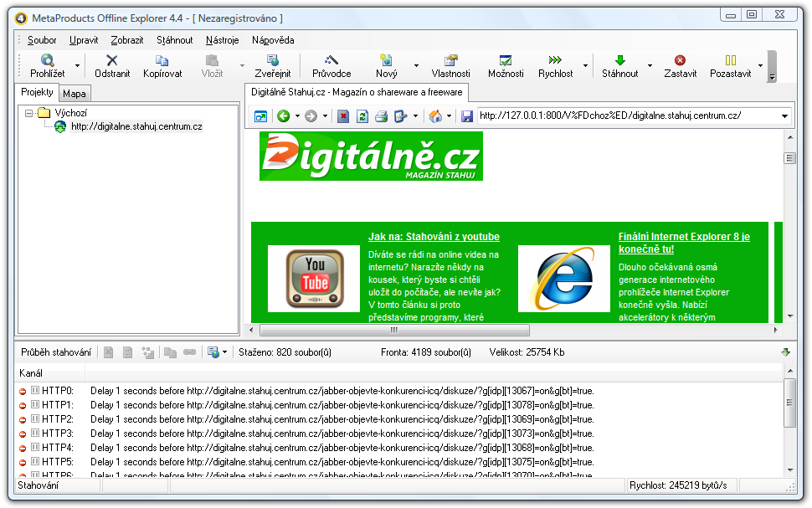Click the Digitálně.cz logo banner
Screen dimensions: 812x508
371,156
